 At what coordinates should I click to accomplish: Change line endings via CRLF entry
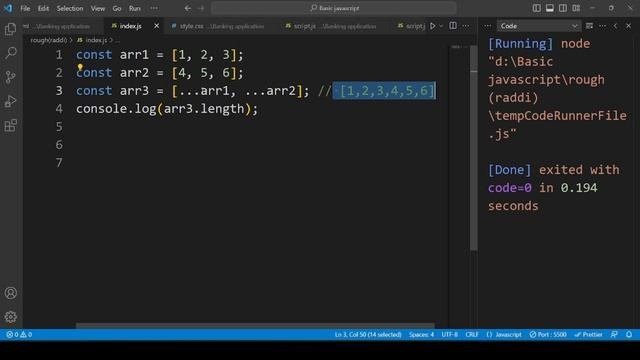coord(472,335)
